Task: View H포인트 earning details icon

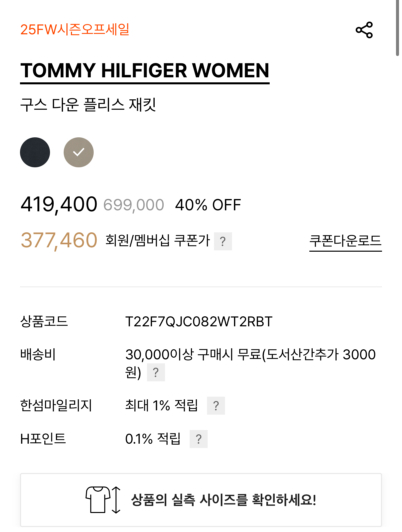Action: point(199,439)
